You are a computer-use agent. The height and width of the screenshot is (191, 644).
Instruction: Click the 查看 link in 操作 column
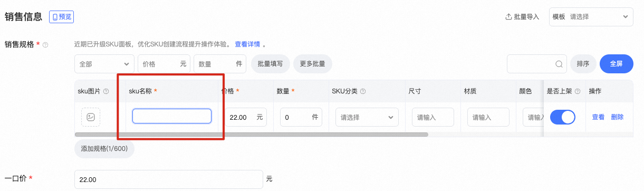point(598,117)
